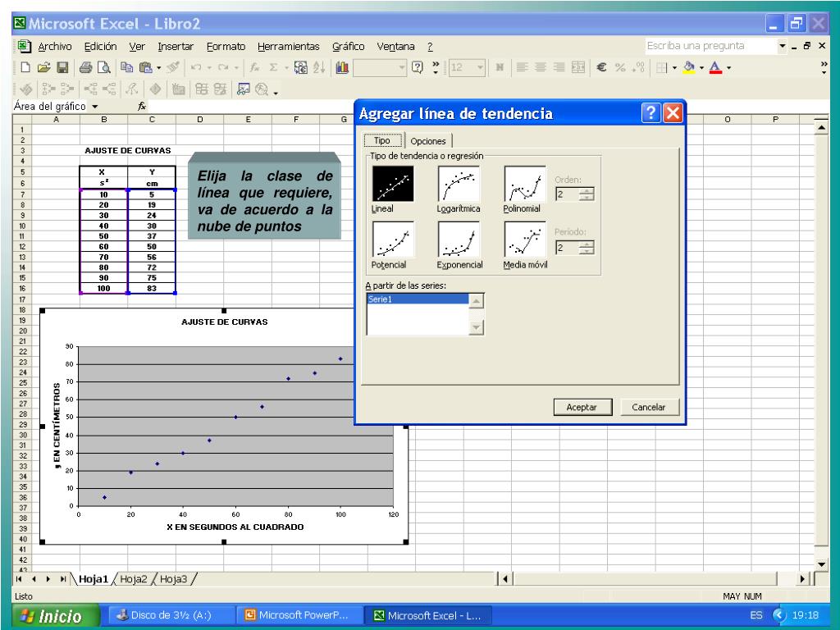Open the Herramientas menu
The width and height of the screenshot is (840, 630).
(x=288, y=47)
